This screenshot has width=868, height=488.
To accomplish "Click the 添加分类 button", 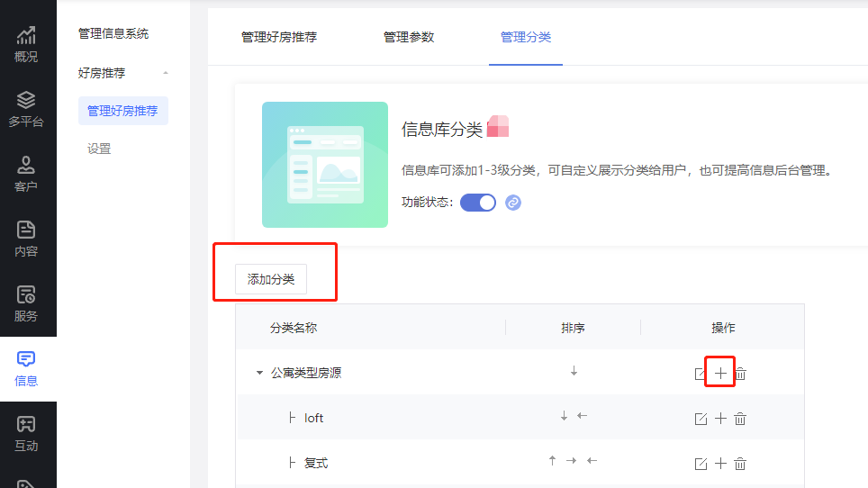I will [271, 279].
